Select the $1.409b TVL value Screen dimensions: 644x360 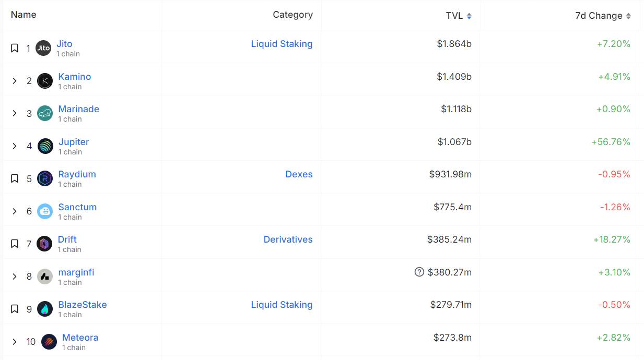coord(454,77)
